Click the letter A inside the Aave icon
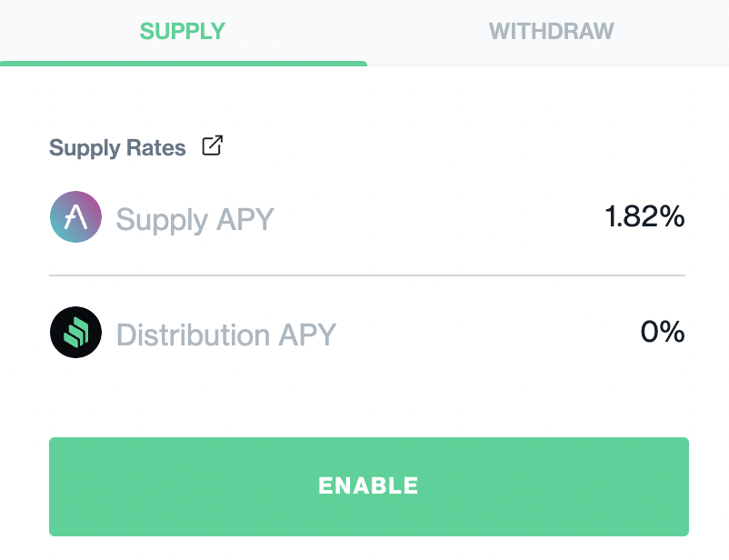Screen dimensions: 729x560 (x=75, y=217)
